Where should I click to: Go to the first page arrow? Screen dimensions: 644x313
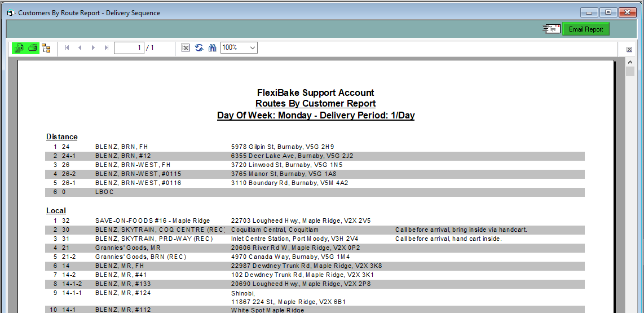[67, 48]
